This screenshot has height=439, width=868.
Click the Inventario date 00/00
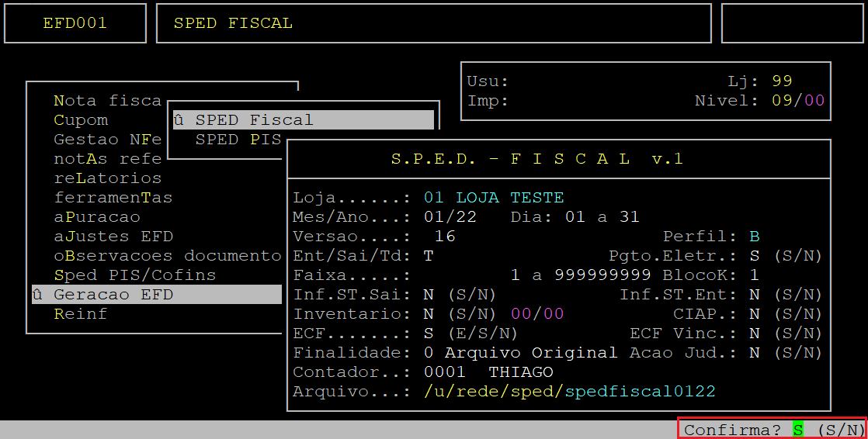537,313
